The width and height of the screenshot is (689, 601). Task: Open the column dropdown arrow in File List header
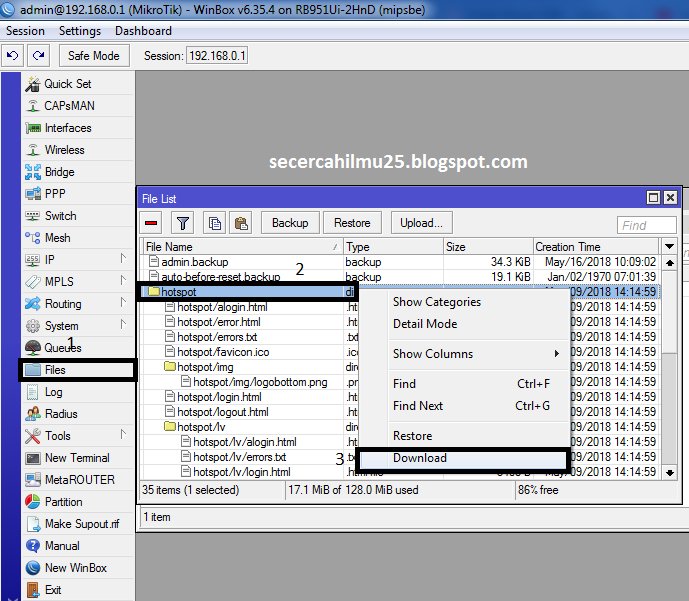[670, 246]
